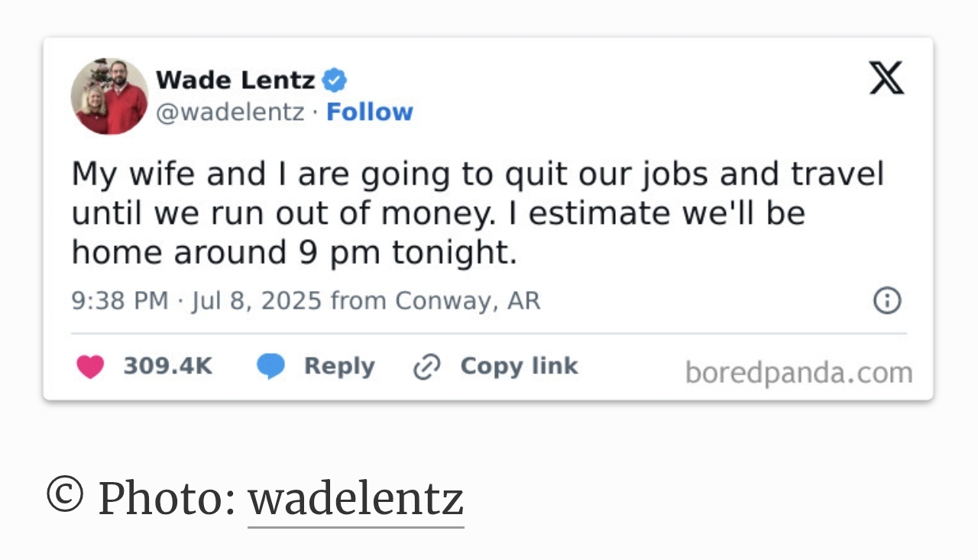
Task: Click the blue reply bubble icon
Action: 270,367
